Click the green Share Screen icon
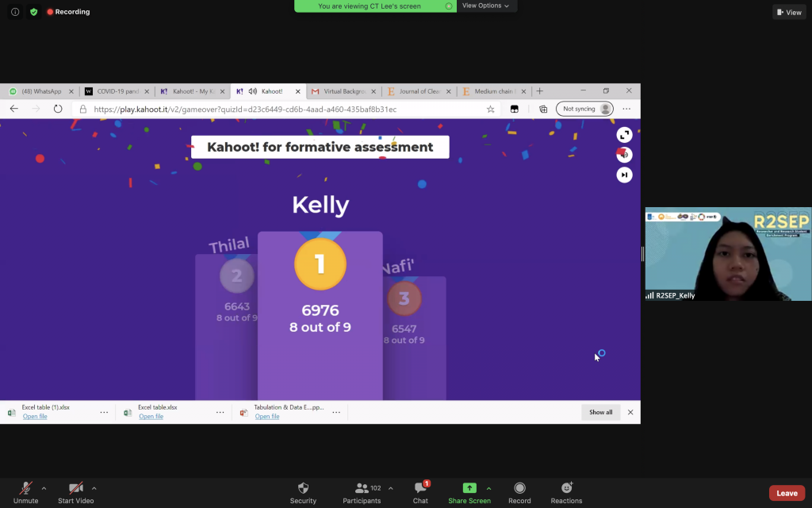The image size is (812, 508). coord(469,488)
